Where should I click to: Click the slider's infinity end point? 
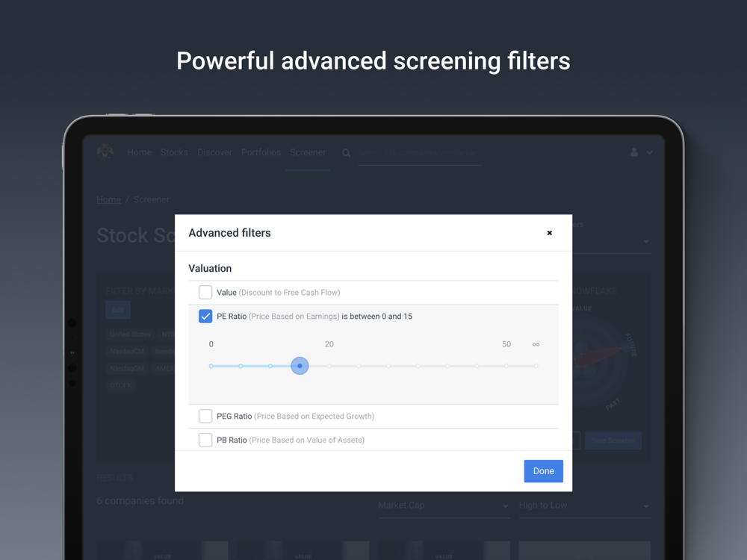536,366
